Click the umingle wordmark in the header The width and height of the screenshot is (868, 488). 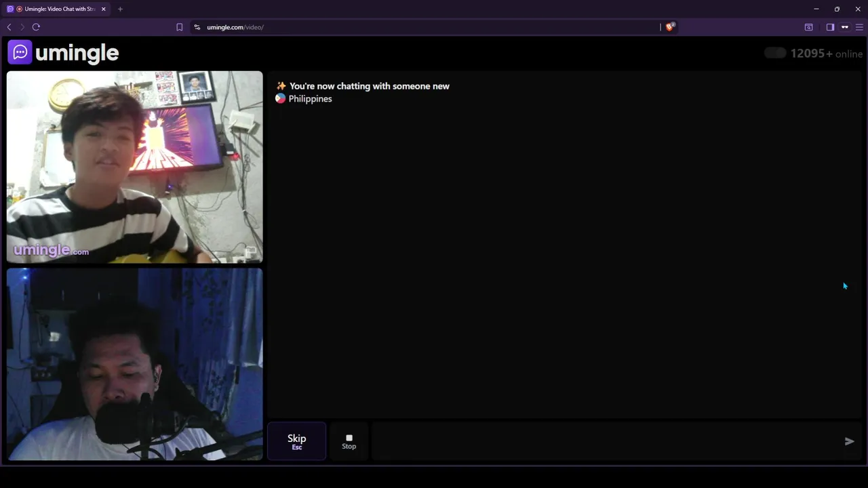77,53
